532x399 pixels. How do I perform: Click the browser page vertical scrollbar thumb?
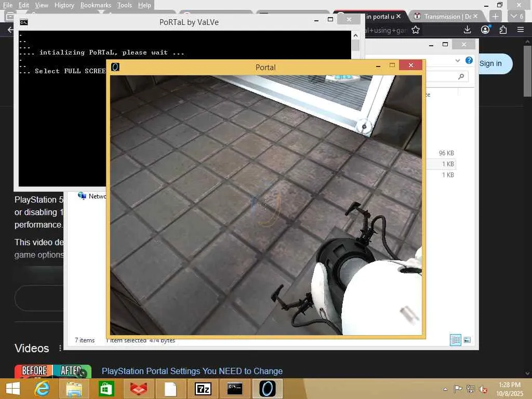pos(527,71)
